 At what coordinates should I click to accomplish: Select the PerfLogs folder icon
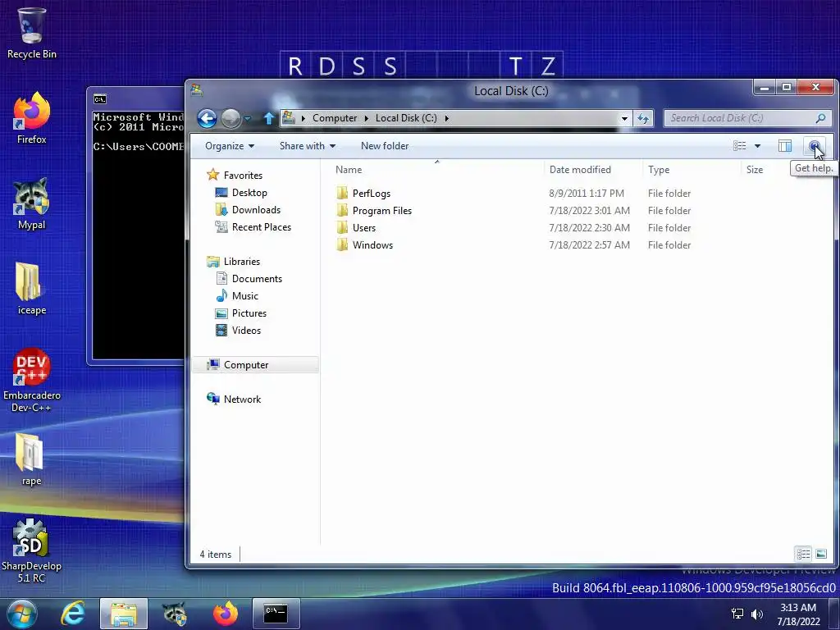[x=342, y=193]
